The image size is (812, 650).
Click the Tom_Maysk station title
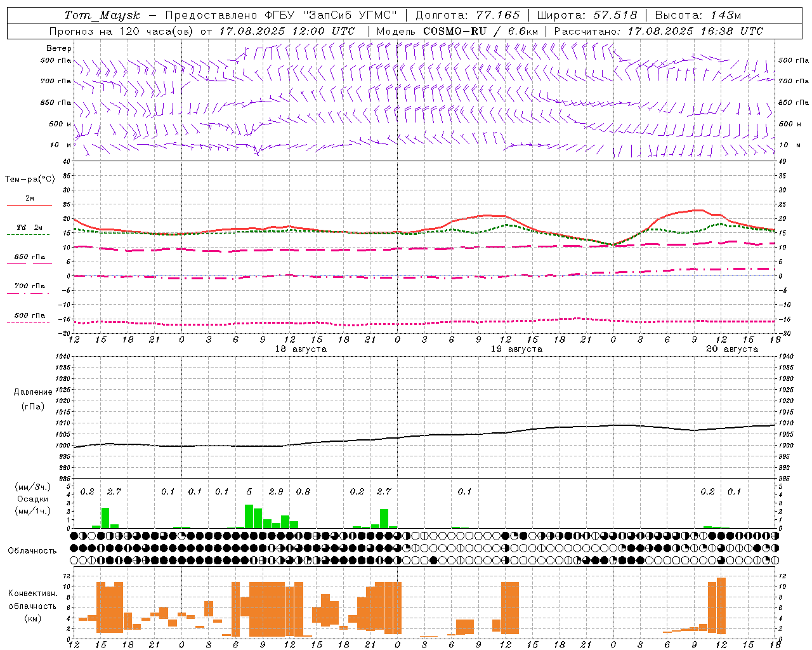(x=102, y=15)
